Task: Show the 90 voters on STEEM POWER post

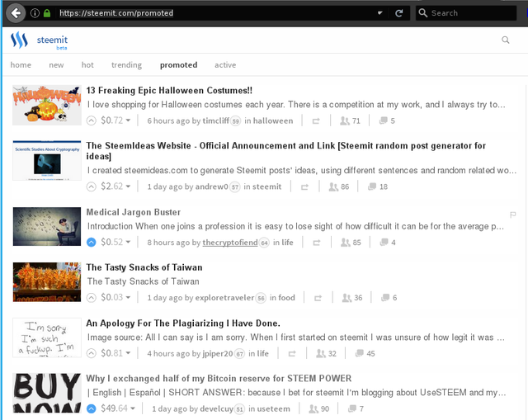Action: pyautogui.click(x=319, y=409)
